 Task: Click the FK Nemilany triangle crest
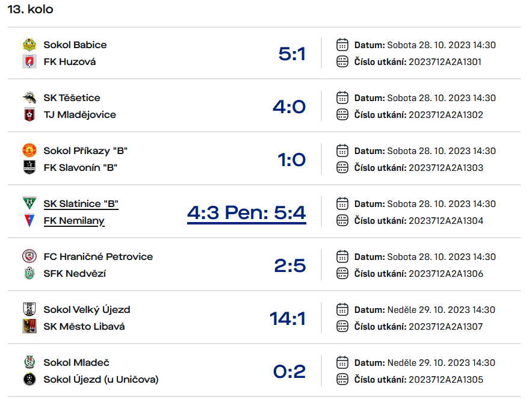29,220
